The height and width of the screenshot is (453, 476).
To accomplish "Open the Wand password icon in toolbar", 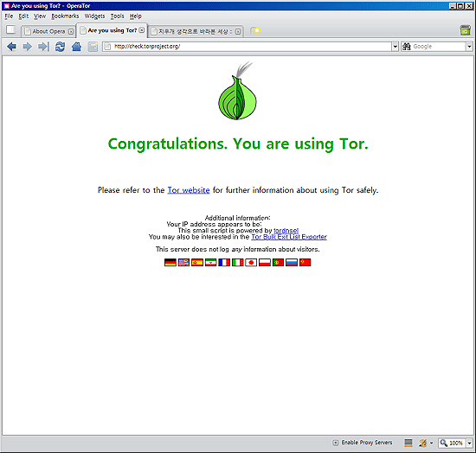I will click(x=93, y=47).
